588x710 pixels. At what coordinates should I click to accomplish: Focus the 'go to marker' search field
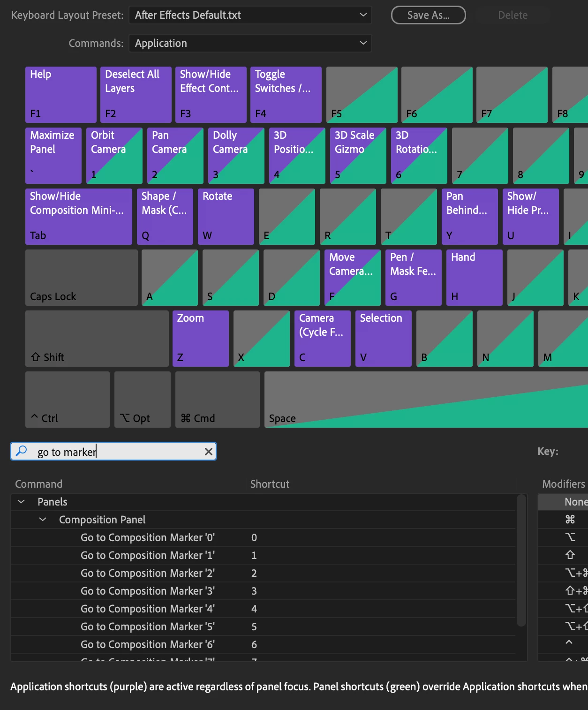(113, 451)
